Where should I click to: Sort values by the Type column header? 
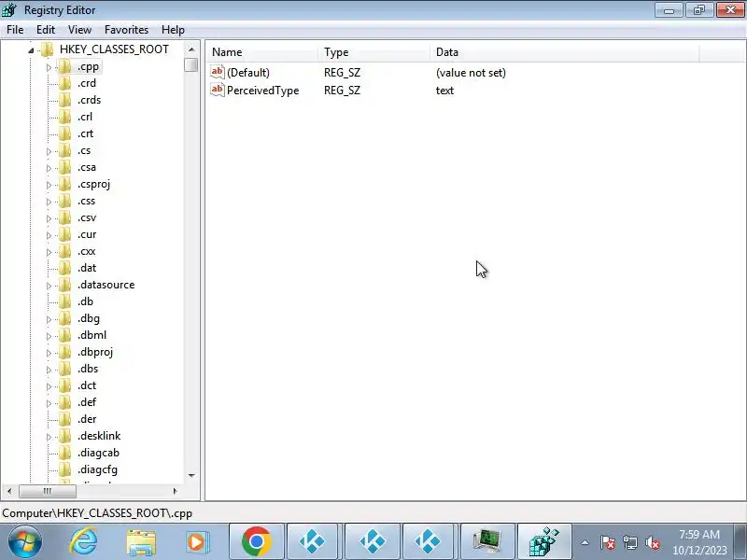pos(374,52)
